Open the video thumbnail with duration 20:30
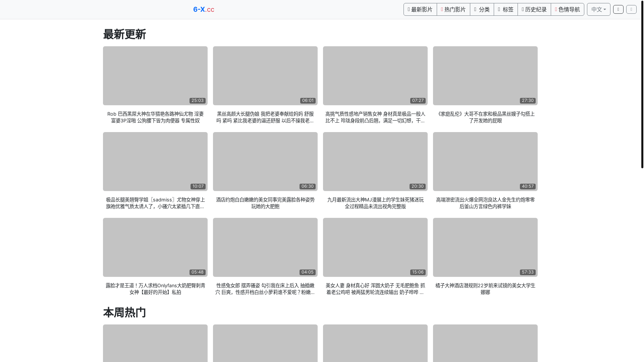644x362 pixels. 375,162
